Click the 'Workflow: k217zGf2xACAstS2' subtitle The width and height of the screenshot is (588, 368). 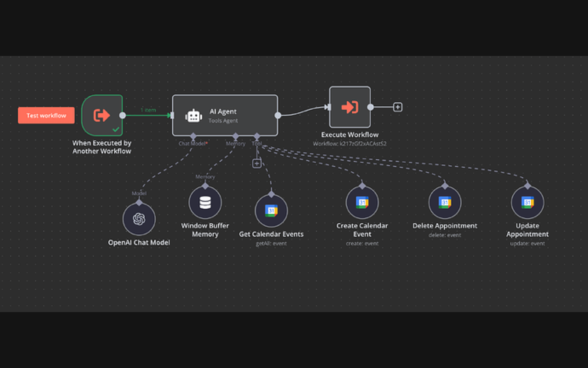click(x=350, y=144)
